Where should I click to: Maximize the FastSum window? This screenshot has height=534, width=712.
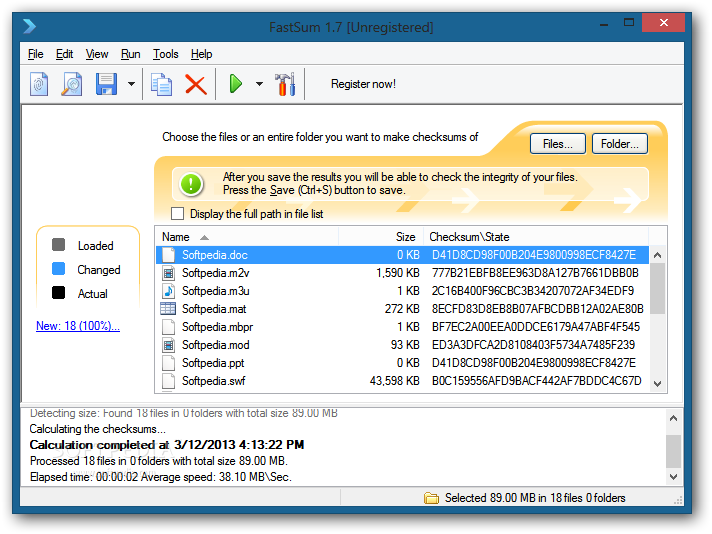point(629,23)
